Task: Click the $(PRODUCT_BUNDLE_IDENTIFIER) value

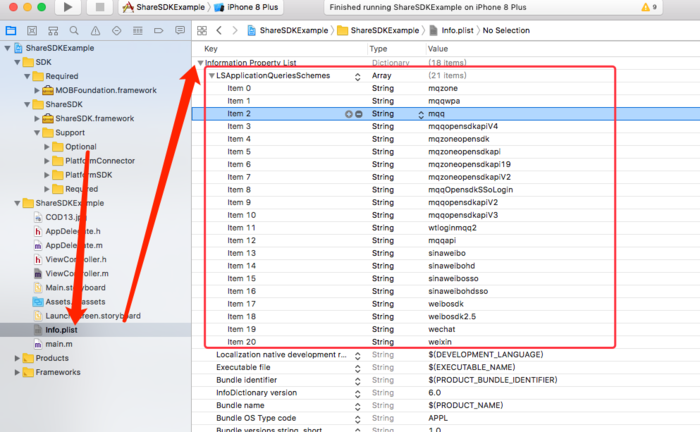Action: 493,380
